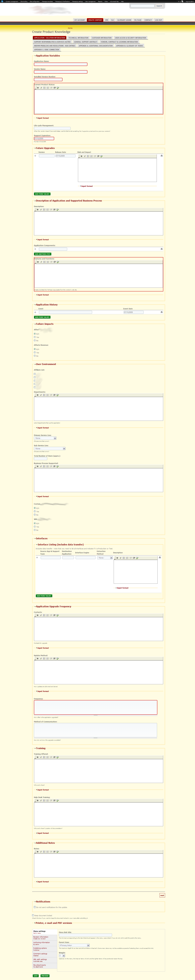Click Italic in the Notes editor toolbar
195x980 pixels.
[x=41, y=852]
